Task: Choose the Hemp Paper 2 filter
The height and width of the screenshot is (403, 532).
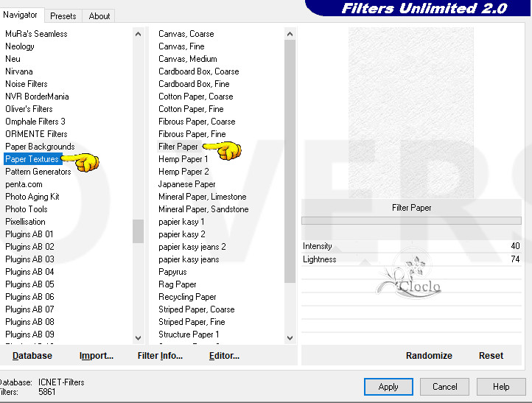Action: 183,172
